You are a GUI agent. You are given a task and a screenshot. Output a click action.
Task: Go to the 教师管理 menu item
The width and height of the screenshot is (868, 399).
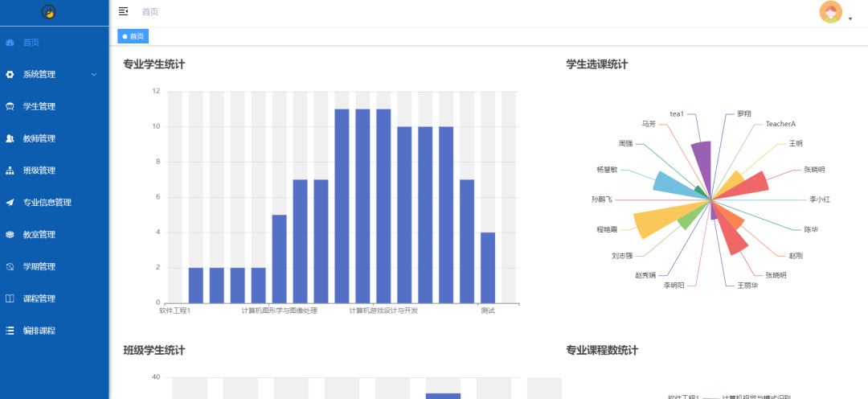55,138
